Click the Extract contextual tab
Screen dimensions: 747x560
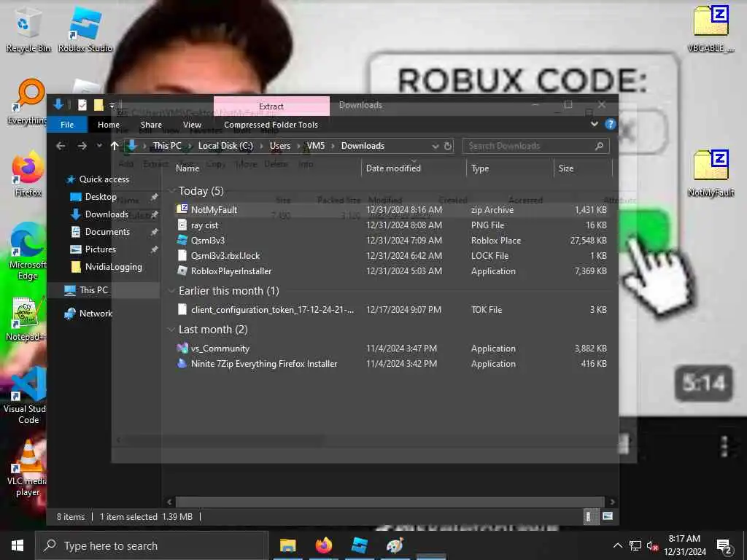(271, 106)
